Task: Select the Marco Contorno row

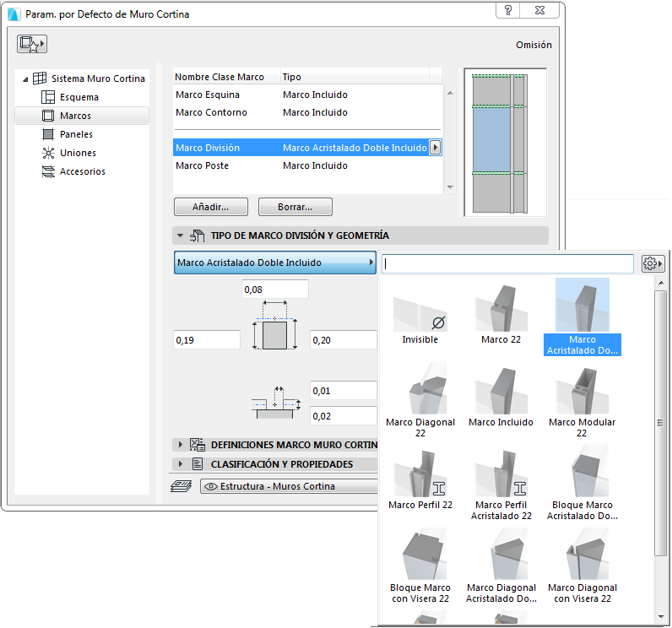Action: (307, 112)
